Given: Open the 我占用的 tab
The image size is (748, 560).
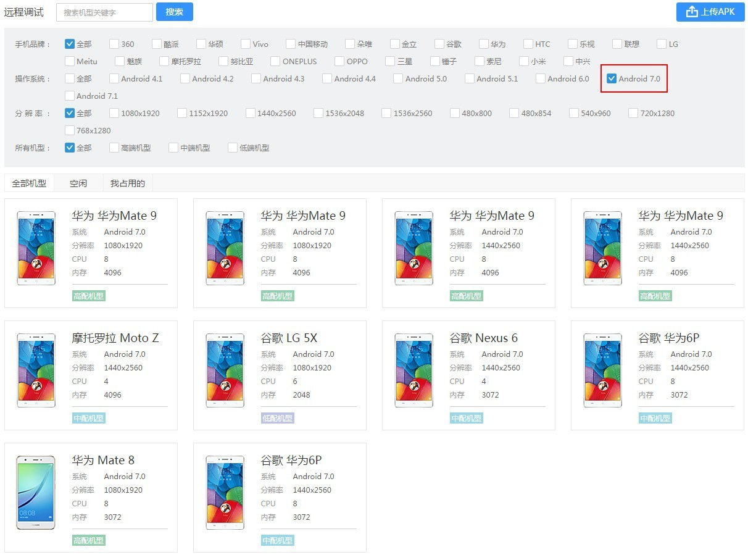Looking at the screenshot, I should click(128, 183).
